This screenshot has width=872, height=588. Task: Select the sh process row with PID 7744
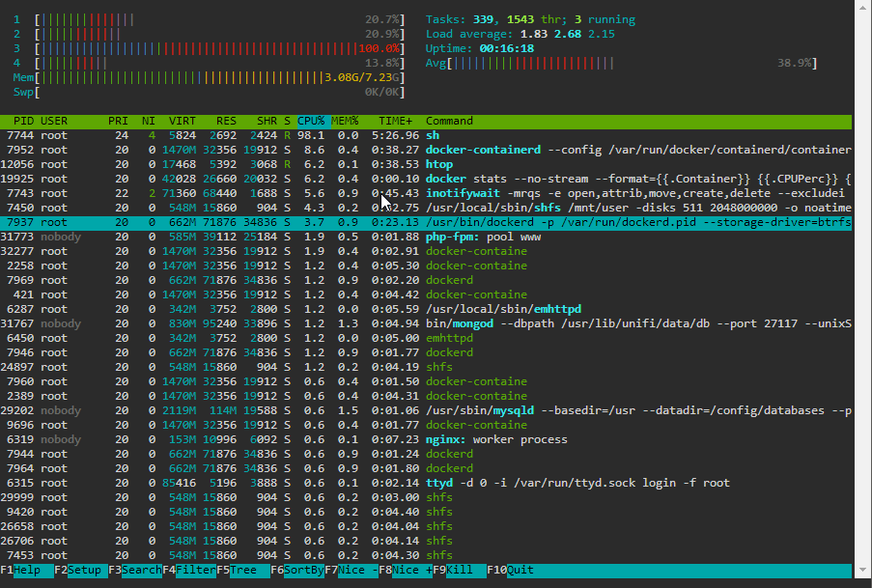426,135
